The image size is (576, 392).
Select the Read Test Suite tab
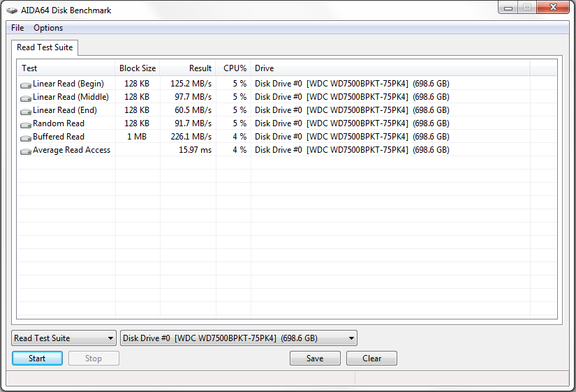tap(45, 47)
